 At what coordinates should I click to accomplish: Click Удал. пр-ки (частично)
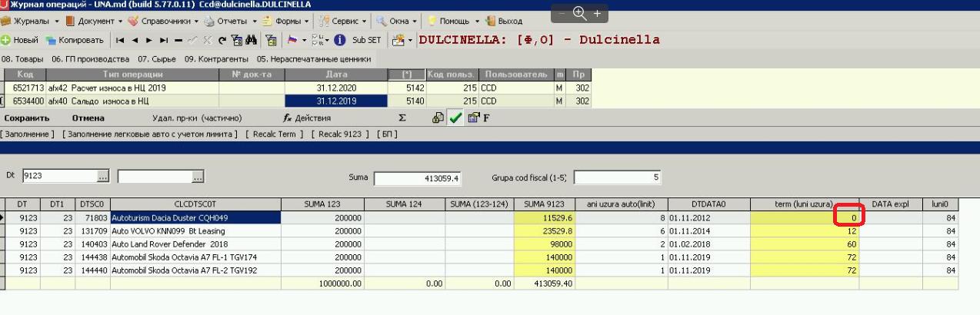coord(197,118)
